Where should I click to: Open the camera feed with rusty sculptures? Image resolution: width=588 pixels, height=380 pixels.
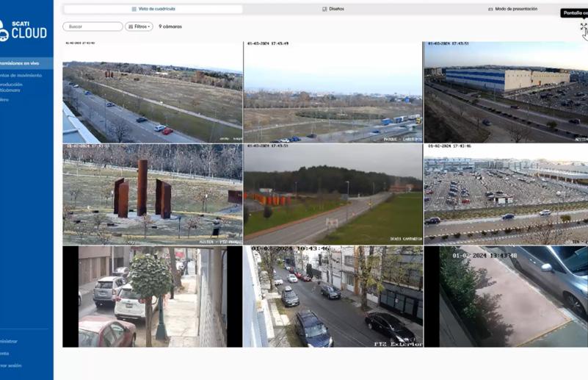coord(153,194)
